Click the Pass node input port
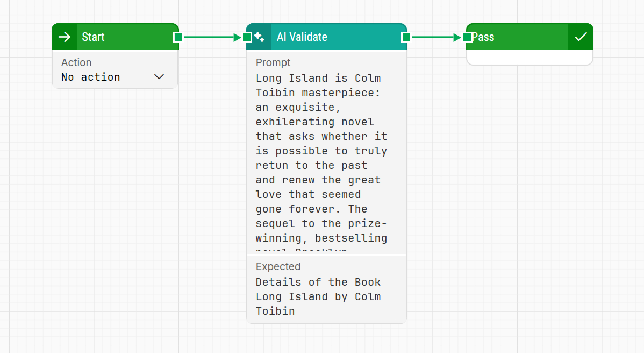Viewport: 644px width, 353px height. [467, 37]
